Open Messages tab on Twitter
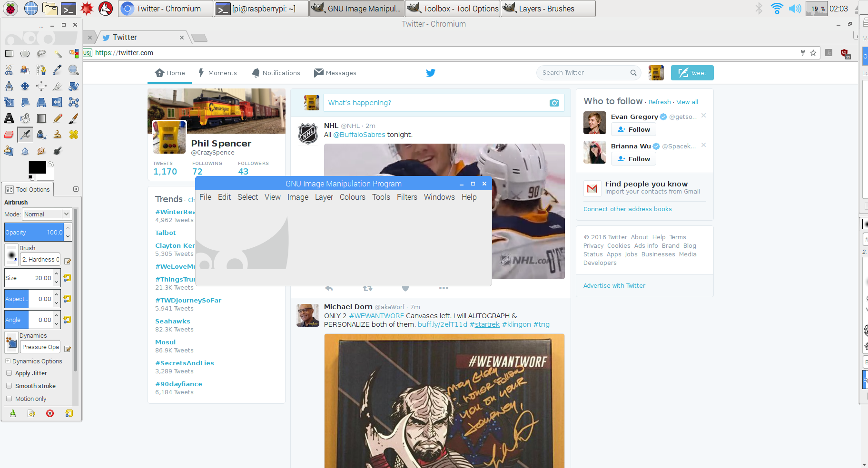The width and height of the screenshot is (868, 468). pos(335,73)
